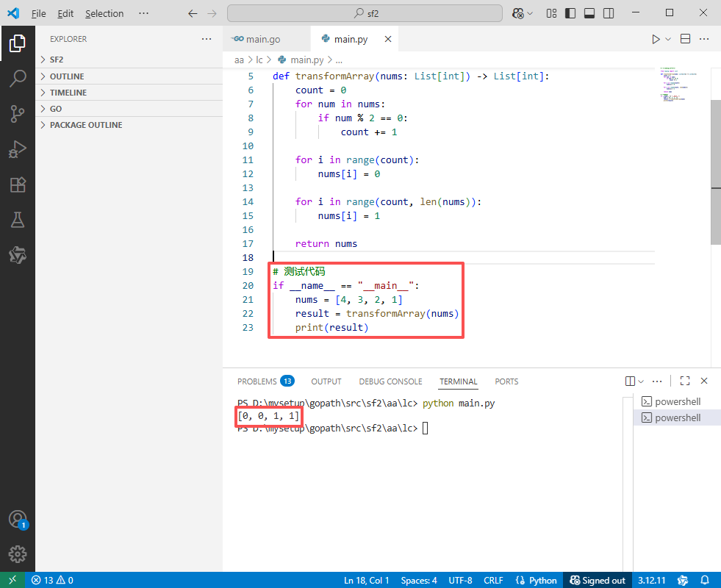Change line ending via CRLF

tap(493, 580)
